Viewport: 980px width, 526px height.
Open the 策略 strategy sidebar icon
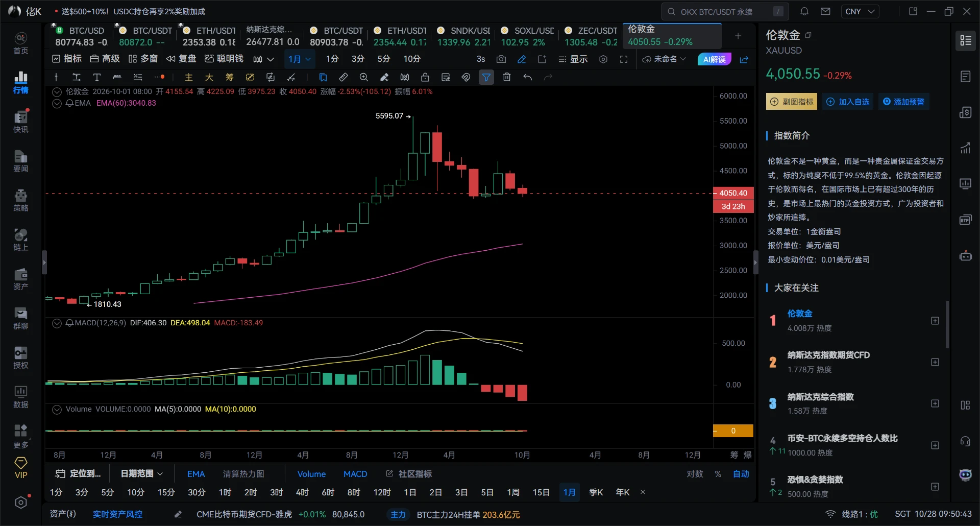tap(20, 200)
